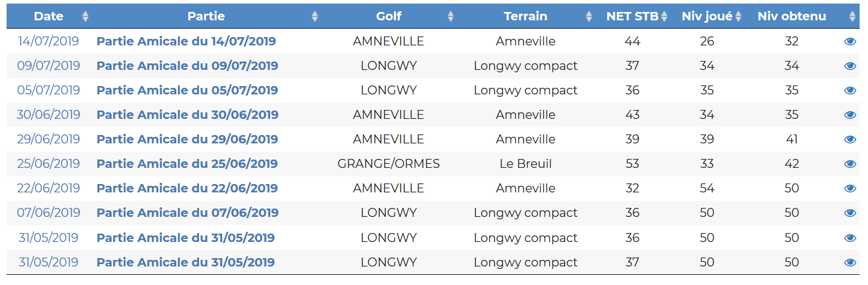View details of 09/07/2019 Longwy game

[849, 66]
